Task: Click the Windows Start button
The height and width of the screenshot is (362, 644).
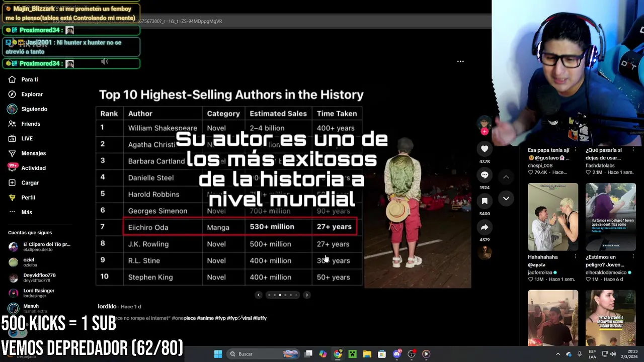Action: [x=218, y=354]
